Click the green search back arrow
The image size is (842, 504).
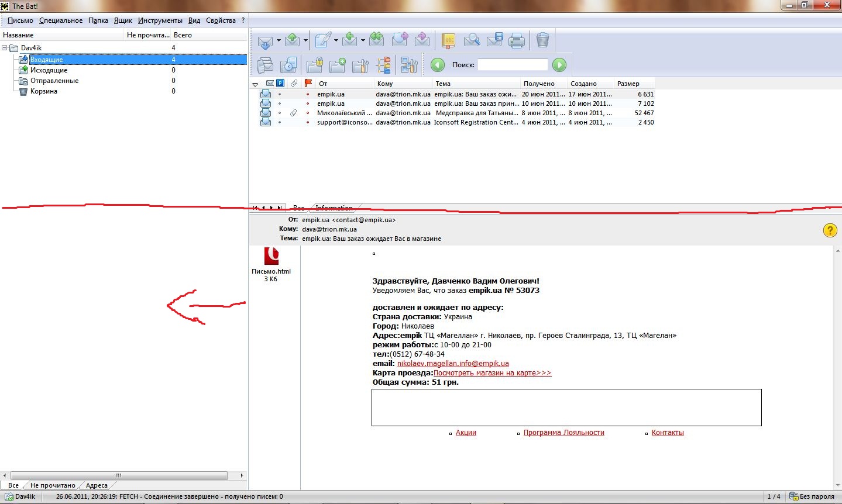(x=438, y=65)
